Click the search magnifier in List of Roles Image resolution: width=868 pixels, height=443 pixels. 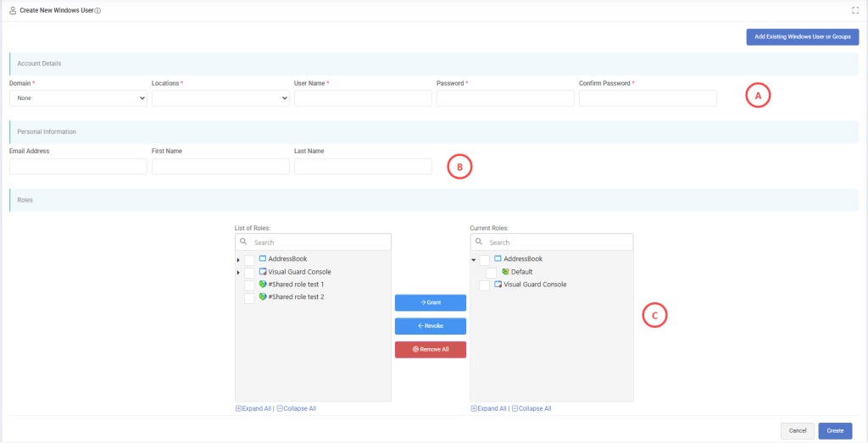pyautogui.click(x=243, y=241)
